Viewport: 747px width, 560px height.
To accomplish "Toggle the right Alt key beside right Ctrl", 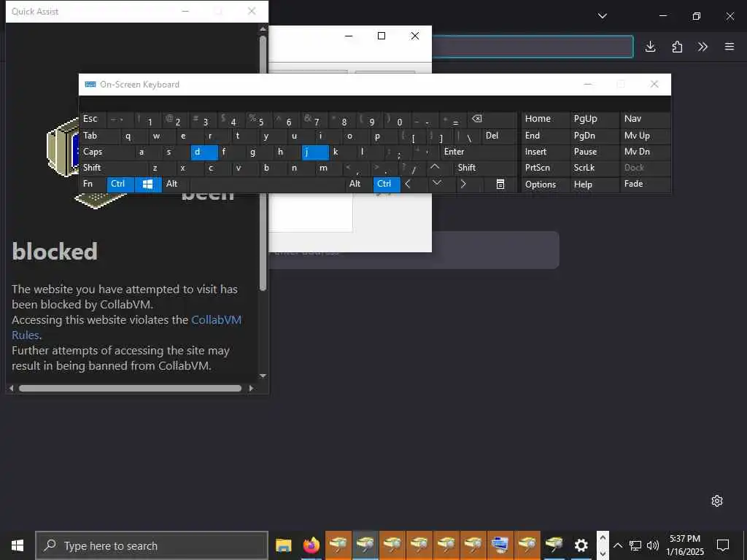I will click(359, 184).
